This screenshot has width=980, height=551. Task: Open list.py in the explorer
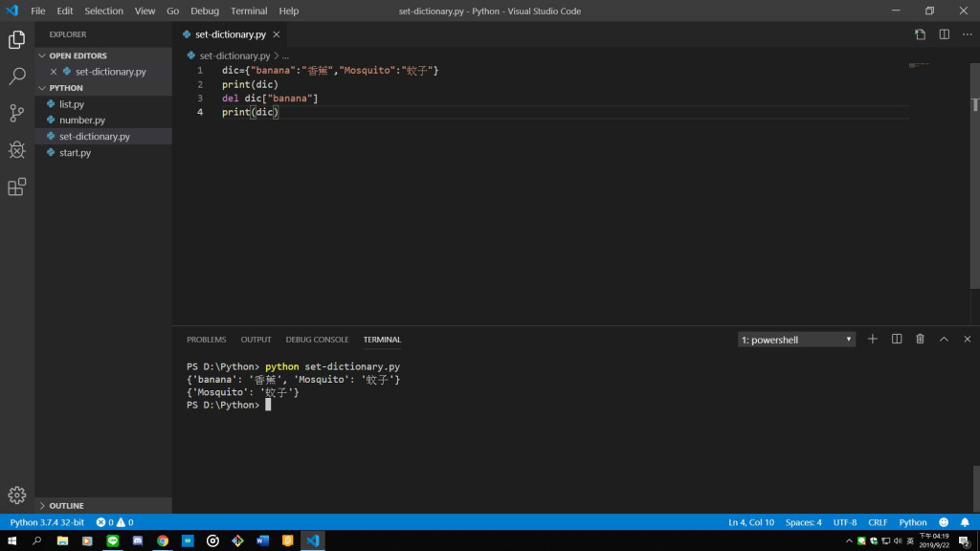click(x=103, y=104)
